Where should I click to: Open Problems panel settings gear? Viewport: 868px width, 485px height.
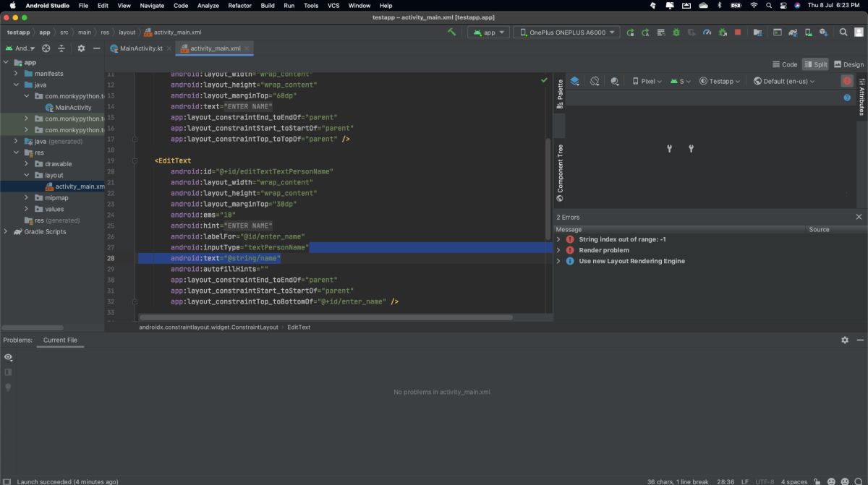(845, 340)
